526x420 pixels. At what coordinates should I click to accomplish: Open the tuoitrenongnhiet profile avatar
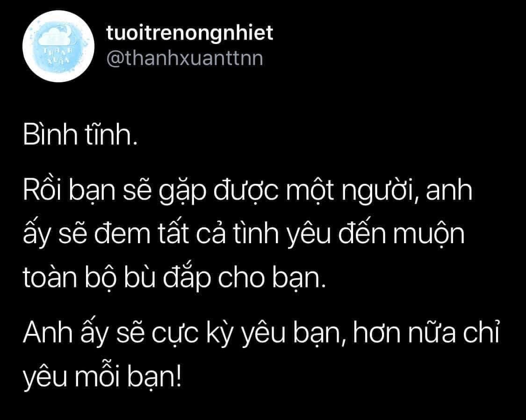click(x=58, y=46)
